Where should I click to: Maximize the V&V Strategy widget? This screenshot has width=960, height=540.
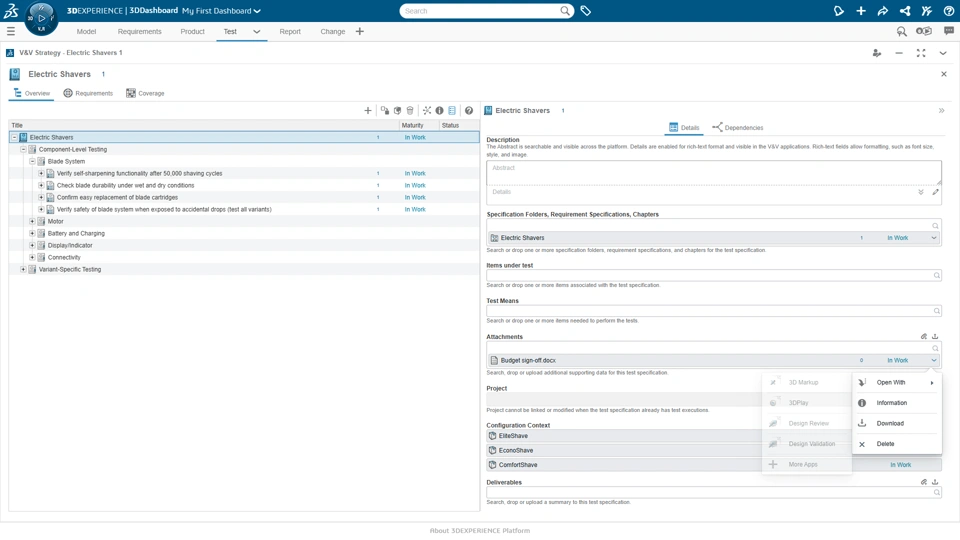(x=921, y=53)
